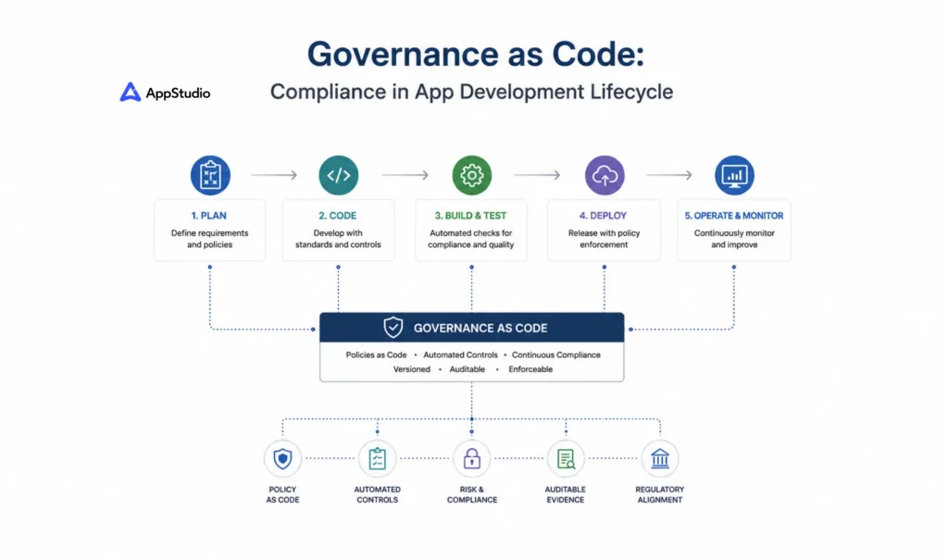
Task: Click 'Compliance in App Development Lifecycle' subtitle
Action: (471, 92)
